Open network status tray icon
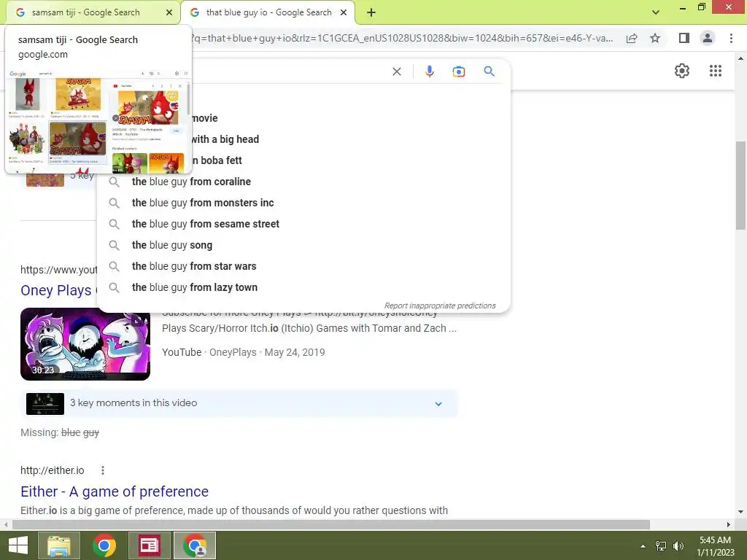 [660, 546]
